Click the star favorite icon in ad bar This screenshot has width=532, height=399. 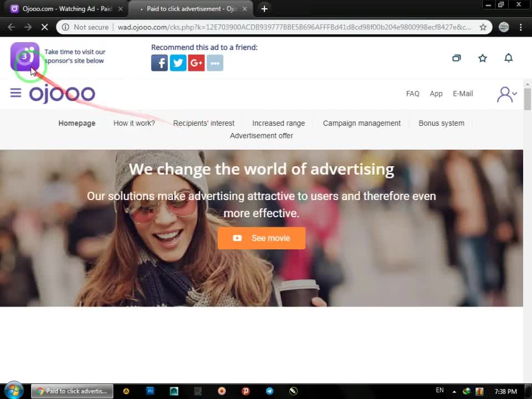pyautogui.click(x=483, y=58)
